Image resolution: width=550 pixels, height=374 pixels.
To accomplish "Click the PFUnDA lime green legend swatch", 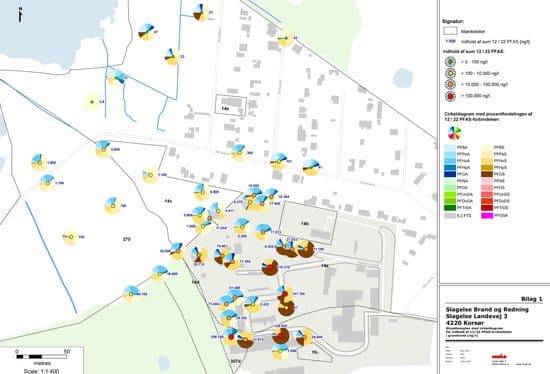I will (x=450, y=194).
